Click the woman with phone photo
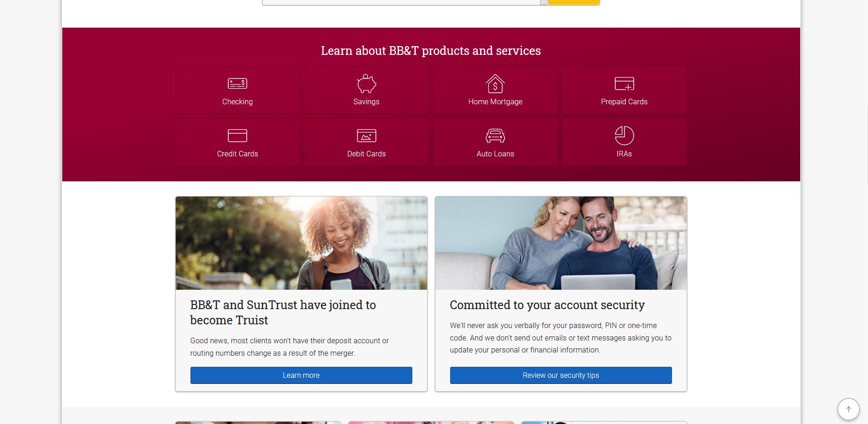Image resolution: width=868 pixels, height=424 pixels. coord(301,243)
